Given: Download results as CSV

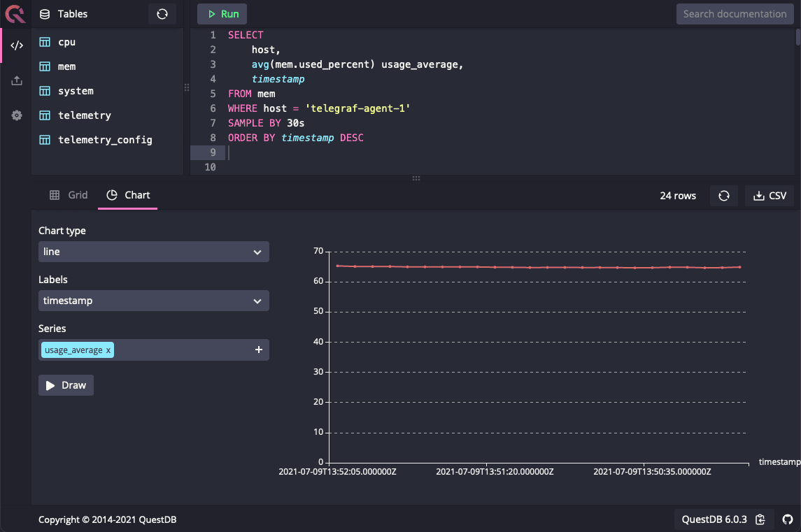Looking at the screenshot, I should click(x=770, y=196).
